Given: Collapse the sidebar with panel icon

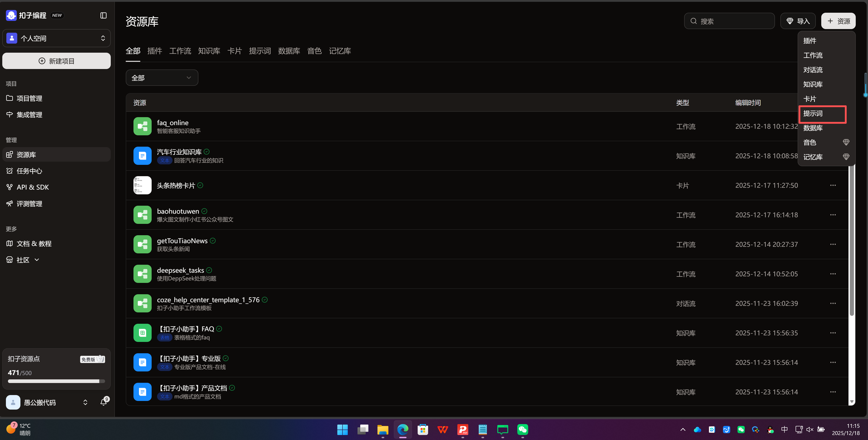Looking at the screenshot, I should click(104, 15).
